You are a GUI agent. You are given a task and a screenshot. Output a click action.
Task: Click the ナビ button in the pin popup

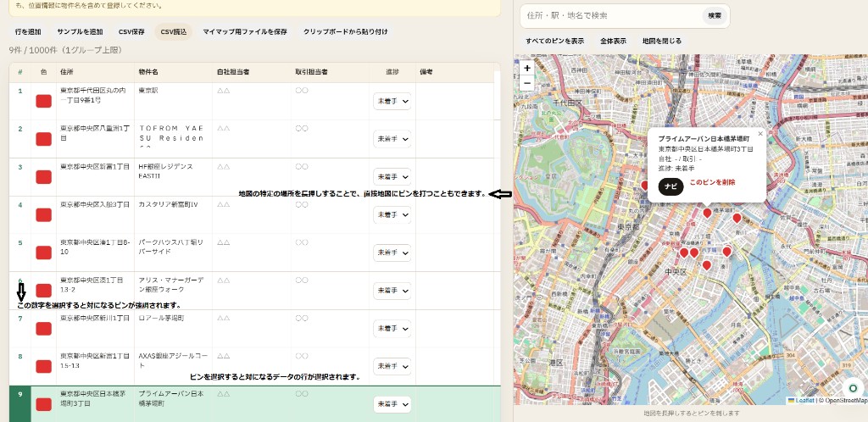tap(671, 186)
